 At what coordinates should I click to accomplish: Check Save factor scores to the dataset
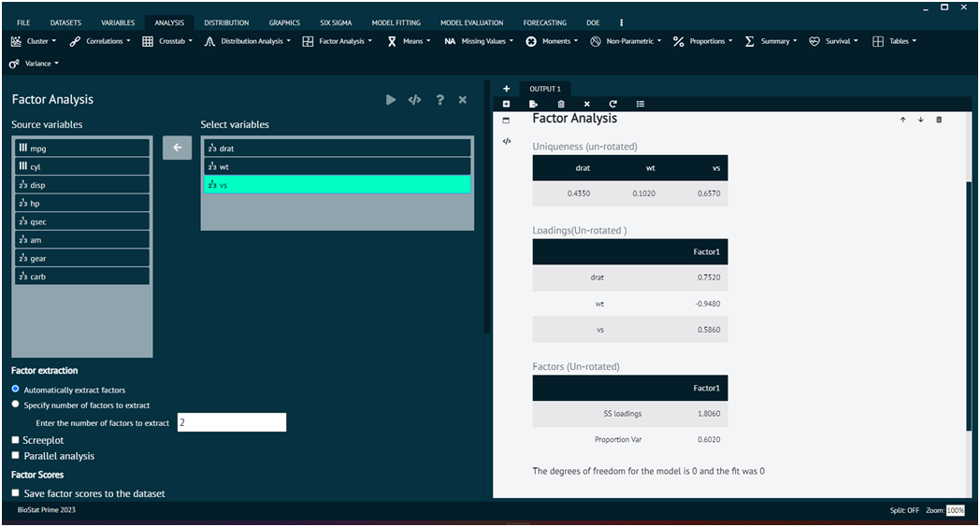[16, 493]
